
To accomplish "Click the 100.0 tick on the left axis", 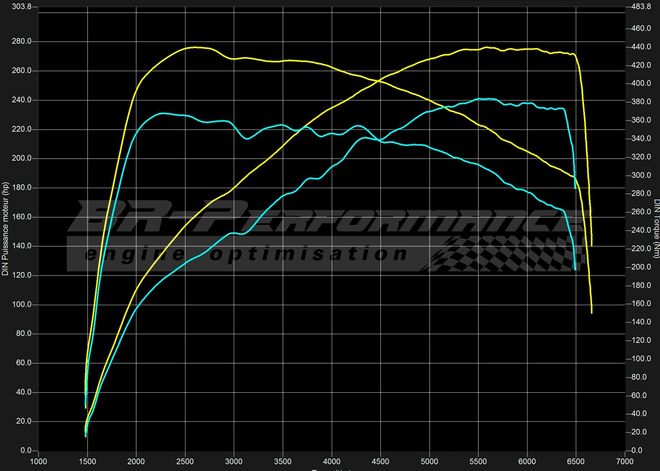I will (x=22, y=305).
